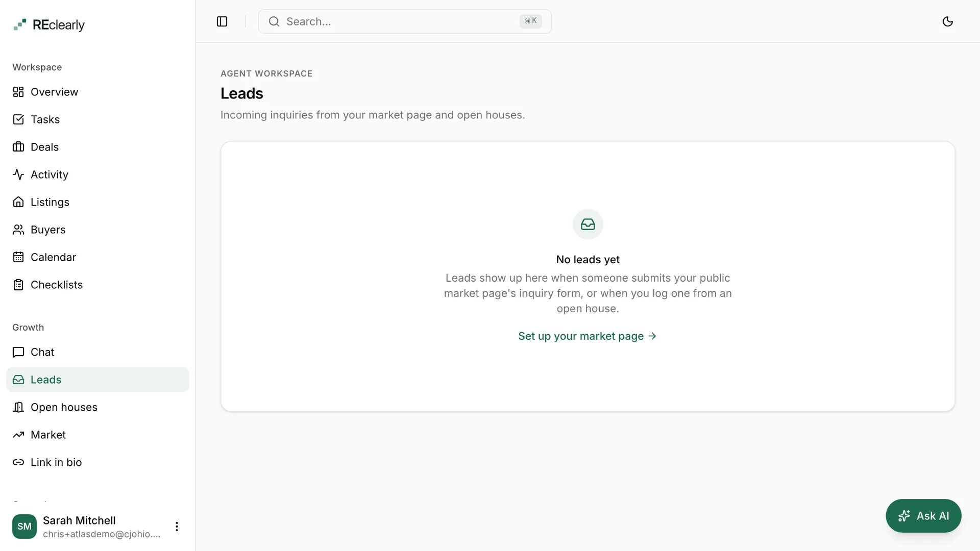Focus the Search input field
This screenshot has width=980, height=551.
[x=405, y=21]
